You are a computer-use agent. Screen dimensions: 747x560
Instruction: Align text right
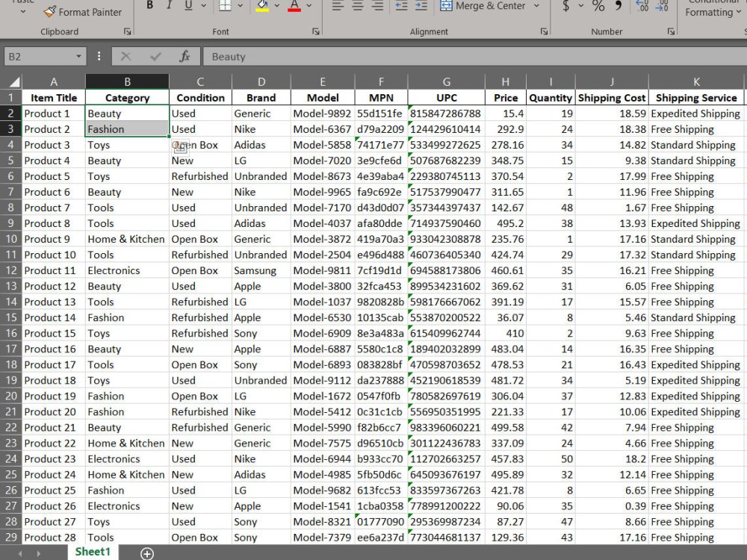click(x=377, y=6)
